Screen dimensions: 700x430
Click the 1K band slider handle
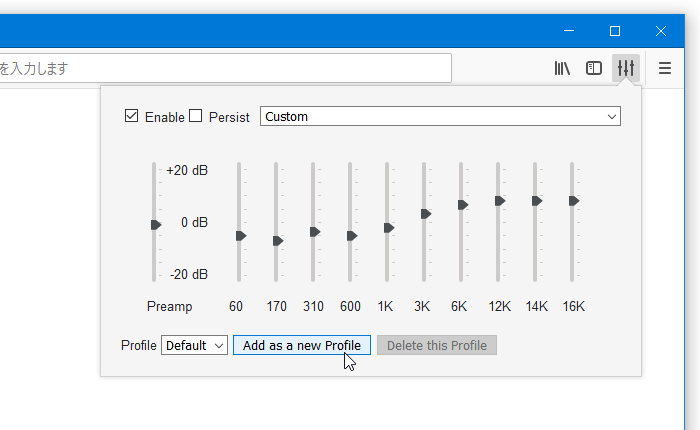pos(389,228)
